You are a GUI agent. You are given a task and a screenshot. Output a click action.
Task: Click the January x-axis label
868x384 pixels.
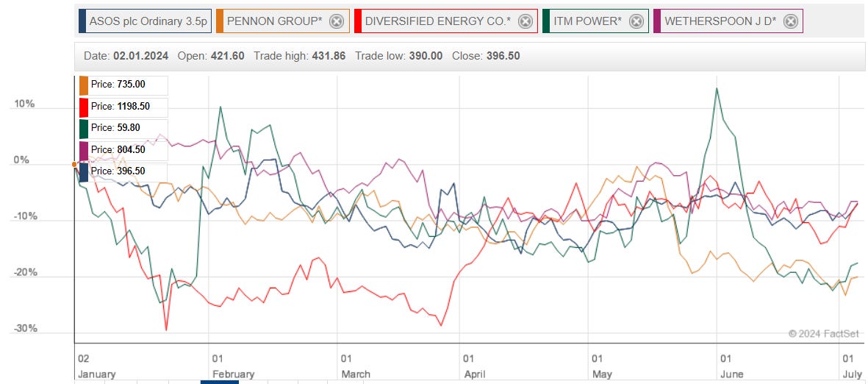coord(96,374)
